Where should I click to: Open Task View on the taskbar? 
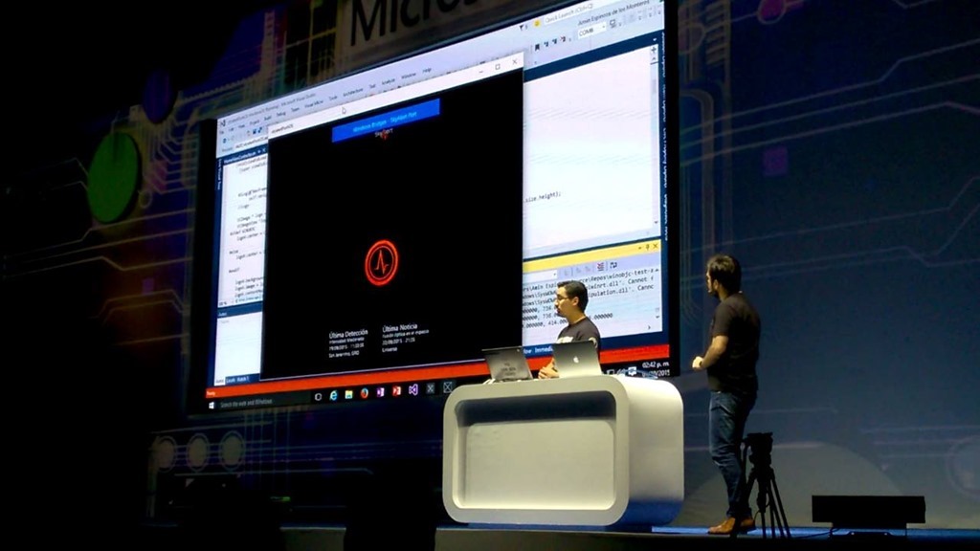point(318,397)
